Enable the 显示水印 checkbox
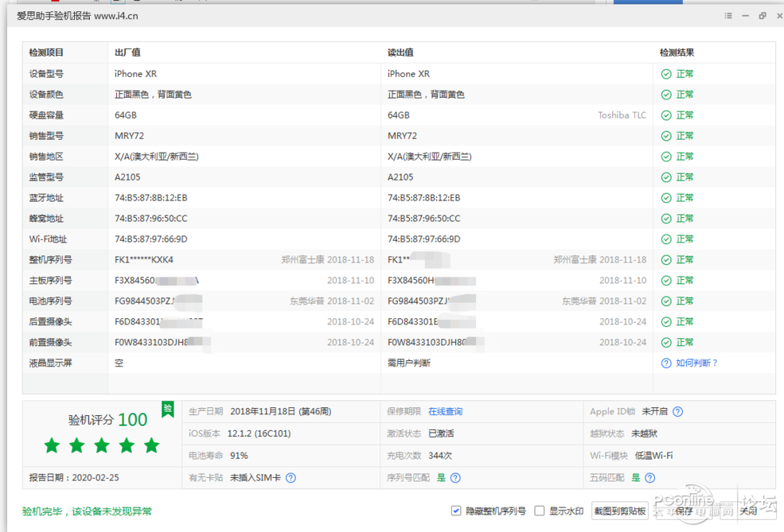This screenshot has width=784, height=532. coord(539,511)
